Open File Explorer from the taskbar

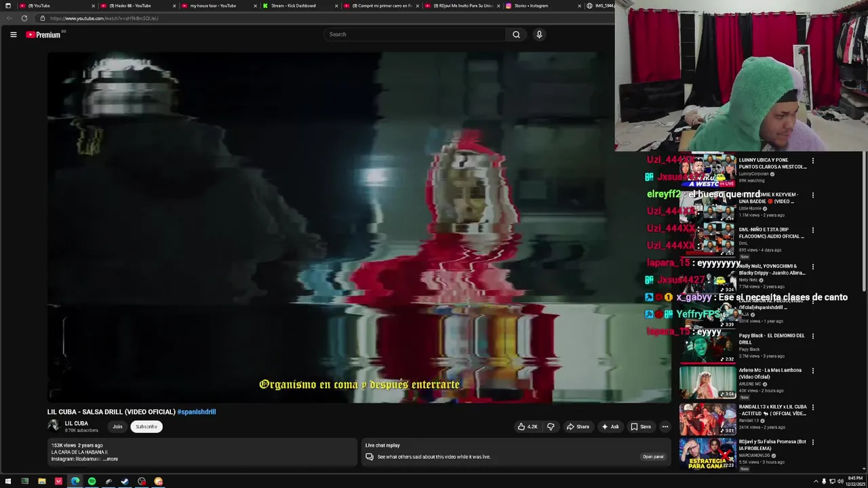[41, 481]
